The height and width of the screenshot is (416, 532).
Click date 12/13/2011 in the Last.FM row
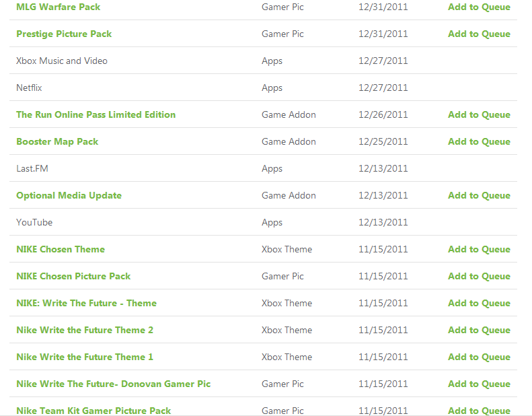[383, 168]
